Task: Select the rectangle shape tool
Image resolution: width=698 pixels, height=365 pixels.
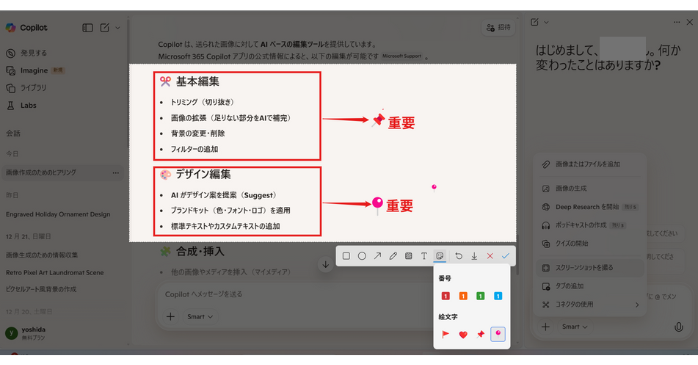Action: (346, 256)
